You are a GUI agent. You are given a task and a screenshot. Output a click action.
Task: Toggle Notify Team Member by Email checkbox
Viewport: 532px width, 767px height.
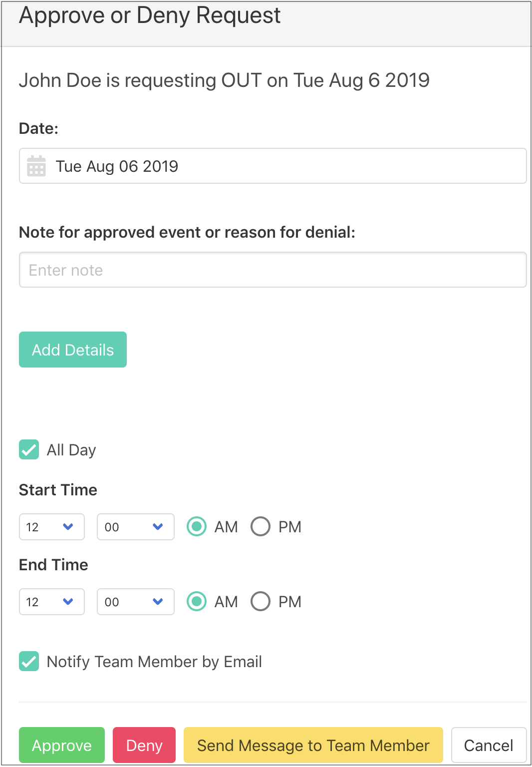pyautogui.click(x=29, y=661)
